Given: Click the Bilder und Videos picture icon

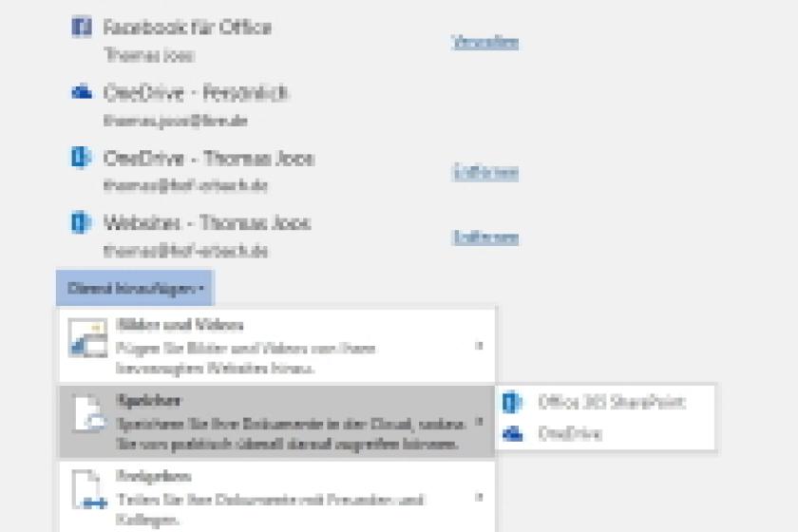Looking at the screenshot, I should [x=88, y=337].
